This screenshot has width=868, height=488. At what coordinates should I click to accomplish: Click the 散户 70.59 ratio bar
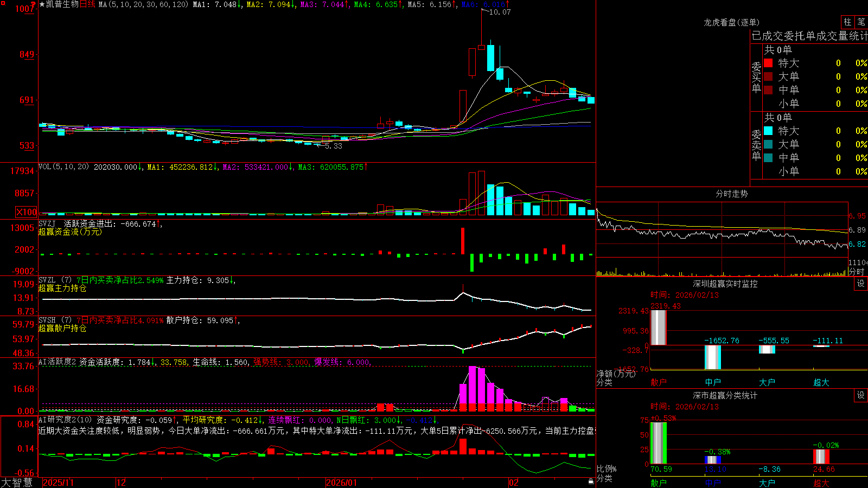659,443
